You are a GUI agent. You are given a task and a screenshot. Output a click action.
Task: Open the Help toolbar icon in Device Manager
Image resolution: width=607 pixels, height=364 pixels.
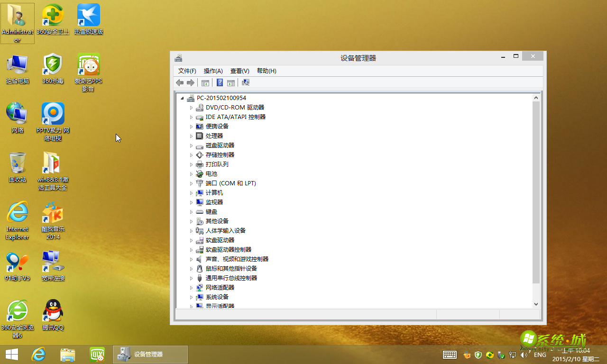click(220, 82)
